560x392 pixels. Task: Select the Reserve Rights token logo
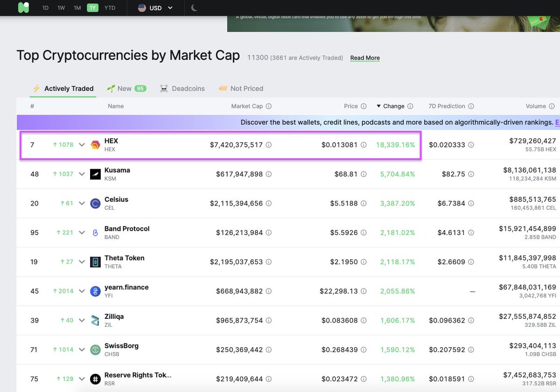tap(96, 378)
